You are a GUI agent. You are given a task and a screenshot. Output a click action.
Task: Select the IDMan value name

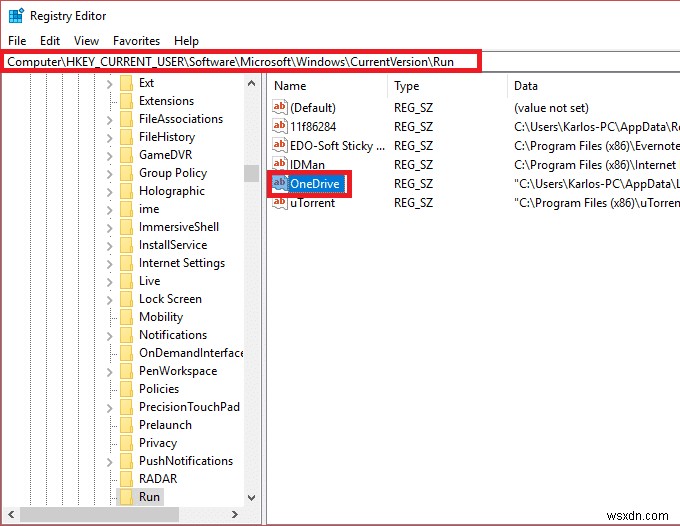click(x=307, y=165)
